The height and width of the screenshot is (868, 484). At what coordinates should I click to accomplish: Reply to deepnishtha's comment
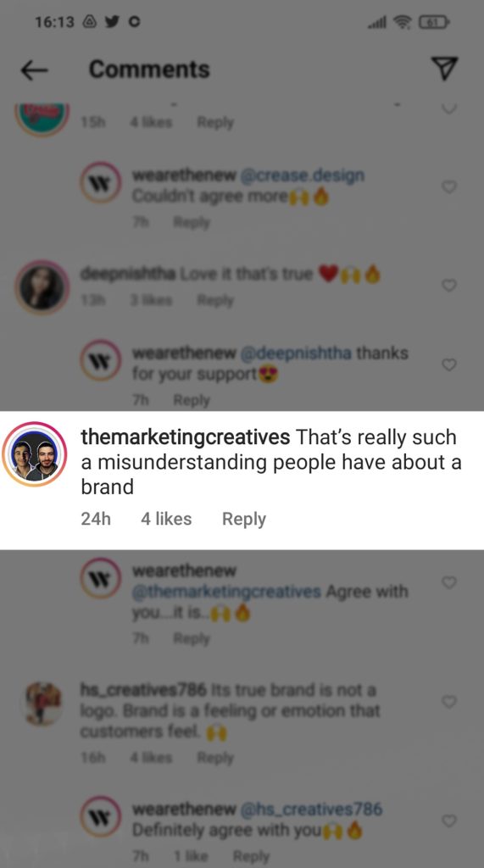(x=215, y=300)
